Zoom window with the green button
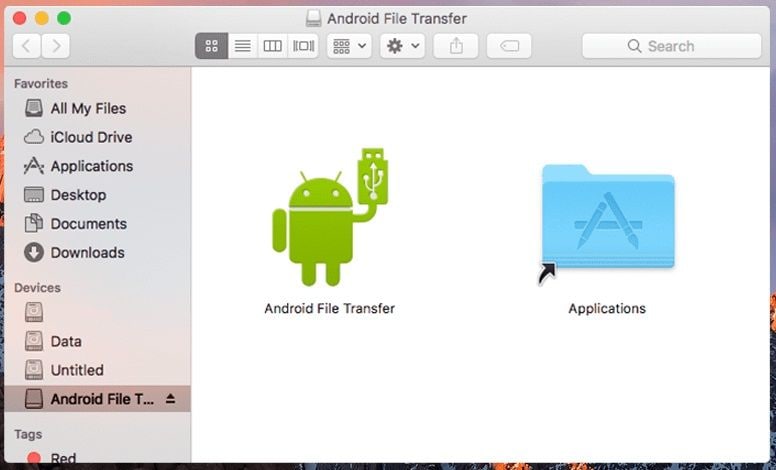776x470 pixels. click(x=64, y=18)
